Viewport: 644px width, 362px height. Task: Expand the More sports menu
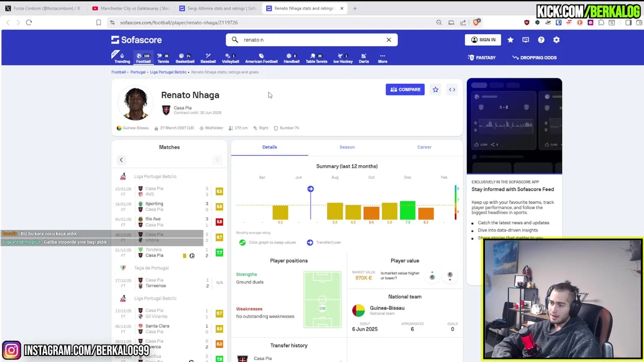(382, 58)
